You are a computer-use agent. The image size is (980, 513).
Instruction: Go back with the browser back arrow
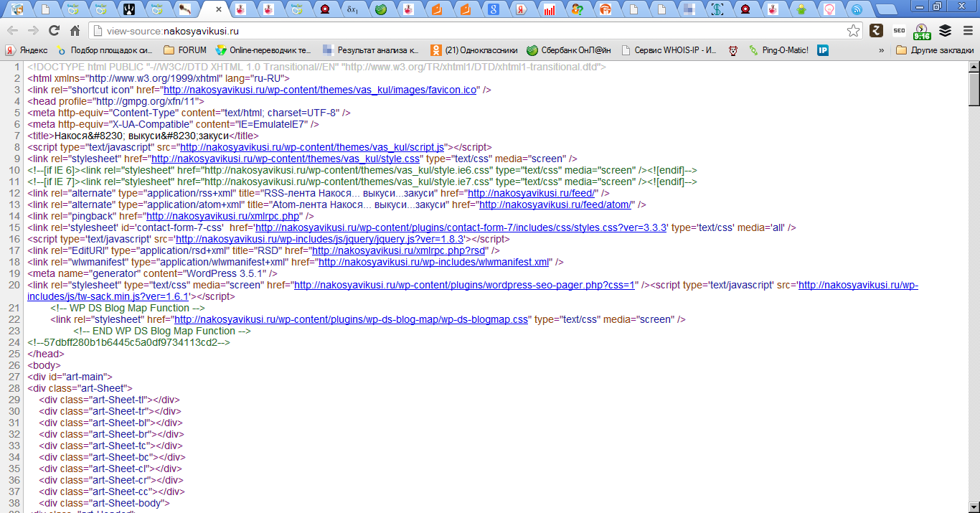click(11, 31)
